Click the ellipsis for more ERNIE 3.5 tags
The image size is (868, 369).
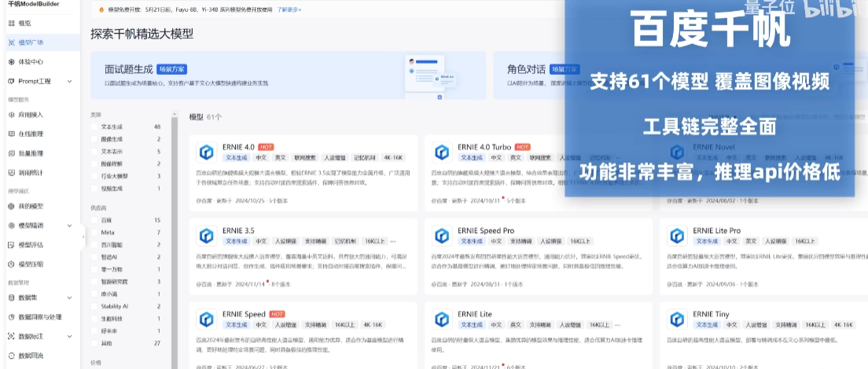393,241
